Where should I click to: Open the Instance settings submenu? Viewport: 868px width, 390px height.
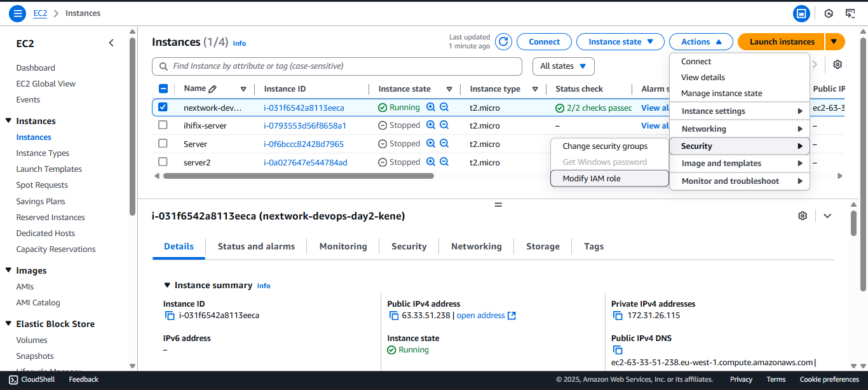740,111
